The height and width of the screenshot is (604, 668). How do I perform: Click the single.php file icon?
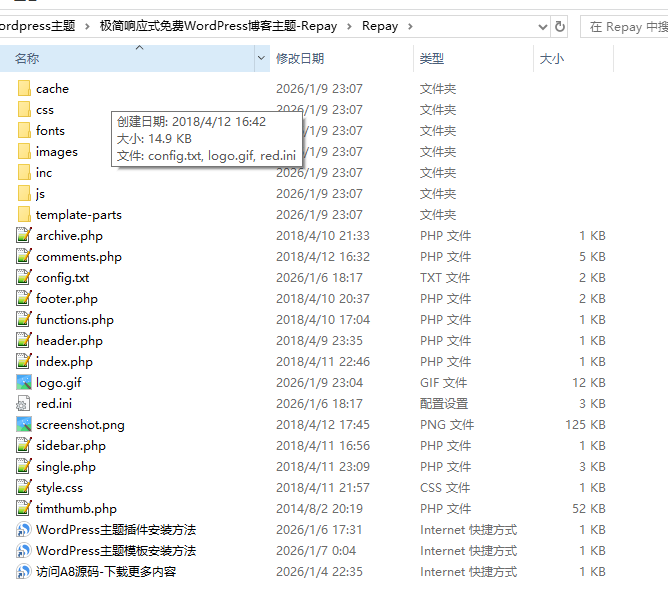pos(24,467)
